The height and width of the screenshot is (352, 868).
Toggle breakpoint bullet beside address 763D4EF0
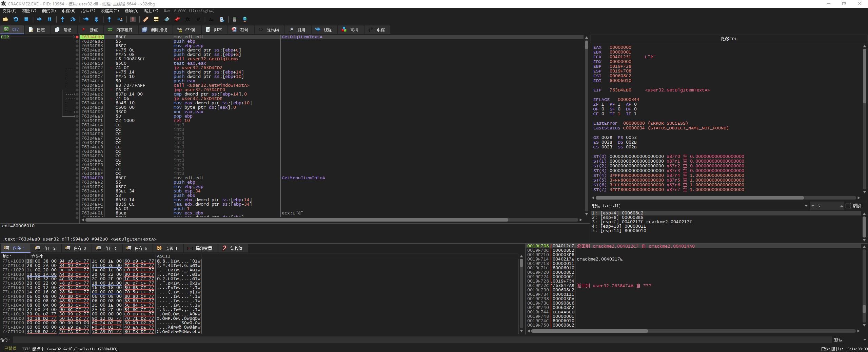click(77, 178)
